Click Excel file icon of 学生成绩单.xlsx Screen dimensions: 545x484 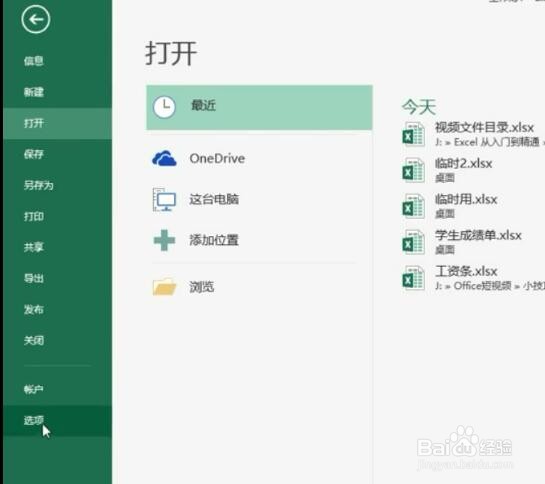(x=413, y=242)
